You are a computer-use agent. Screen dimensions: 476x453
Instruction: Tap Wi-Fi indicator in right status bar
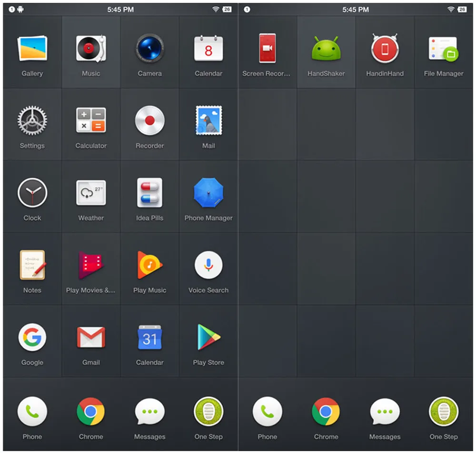[451, 10]
